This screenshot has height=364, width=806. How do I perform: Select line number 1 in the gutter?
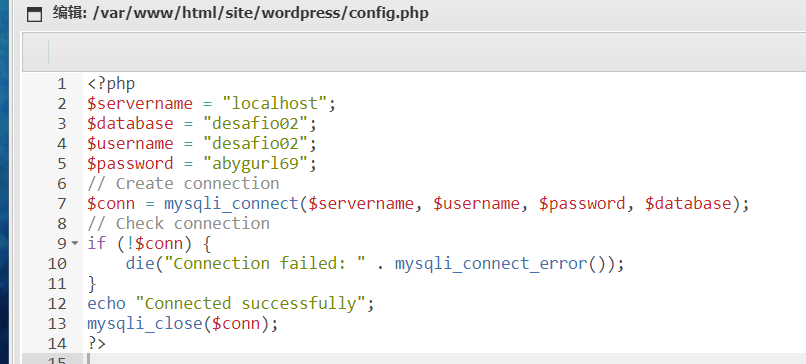[x=62, y=84]
